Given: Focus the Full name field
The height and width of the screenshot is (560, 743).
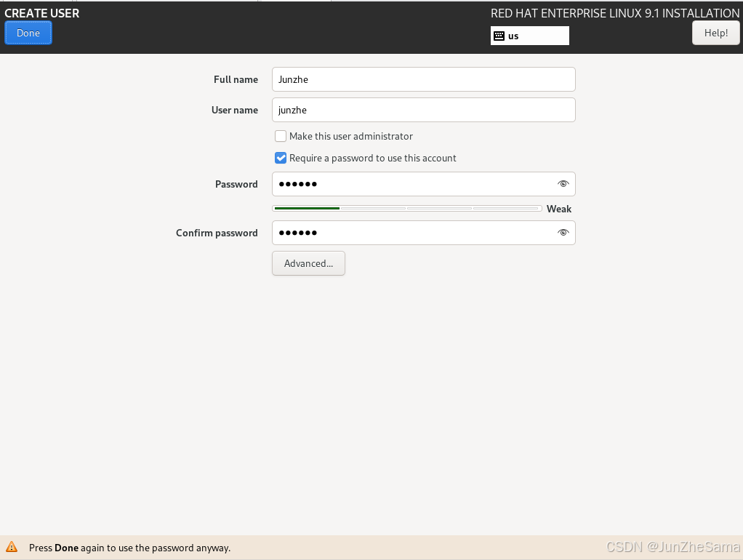Looking at the screenshot, I should coord(424,79).
